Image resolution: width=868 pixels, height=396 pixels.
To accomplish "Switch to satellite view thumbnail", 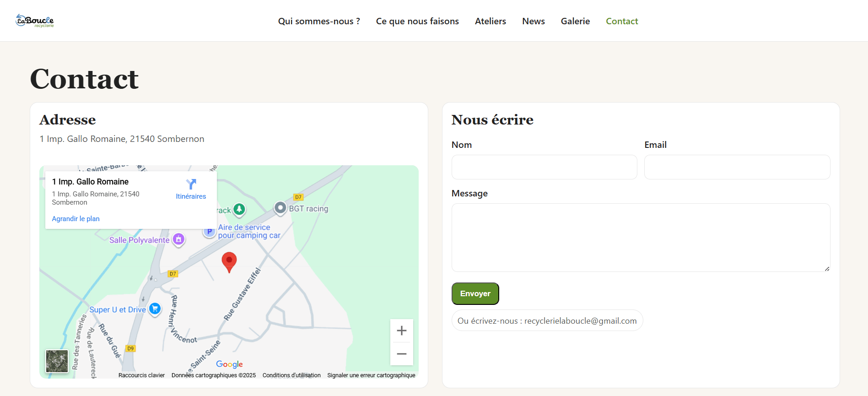I will [x=57, y=361].
